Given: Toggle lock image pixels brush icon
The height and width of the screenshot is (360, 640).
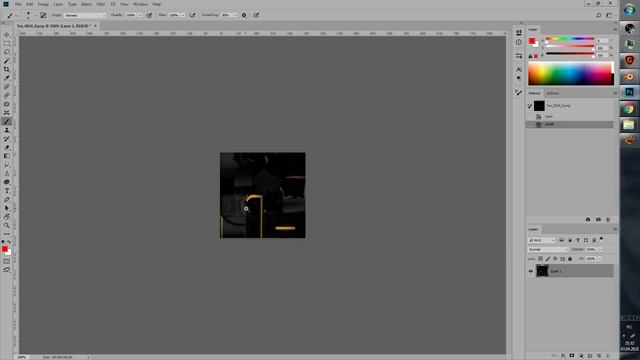Looking at the screenshot, I should (548, 259).
